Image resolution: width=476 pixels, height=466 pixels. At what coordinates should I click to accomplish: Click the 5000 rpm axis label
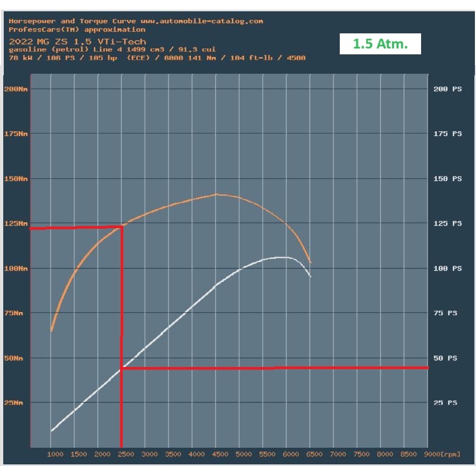(x=244, y=454)
